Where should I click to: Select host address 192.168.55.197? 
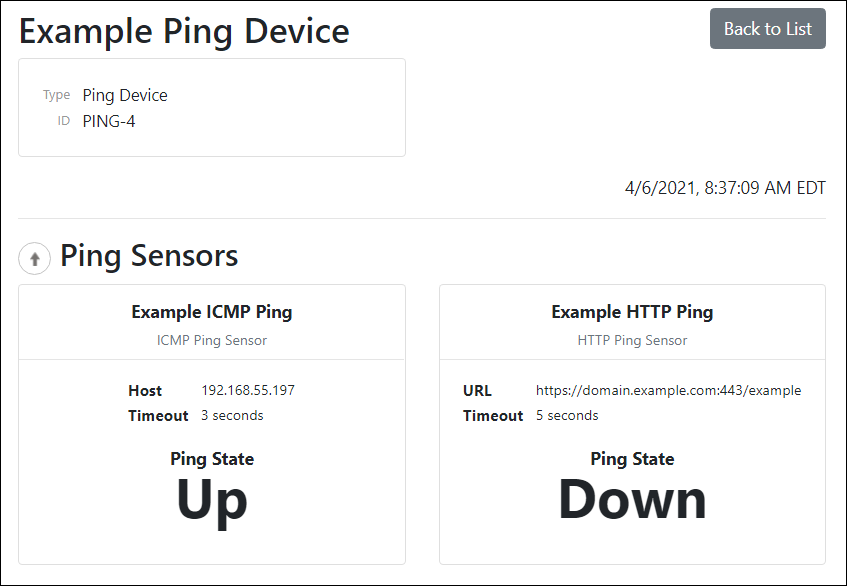click(x=248, y=391)
